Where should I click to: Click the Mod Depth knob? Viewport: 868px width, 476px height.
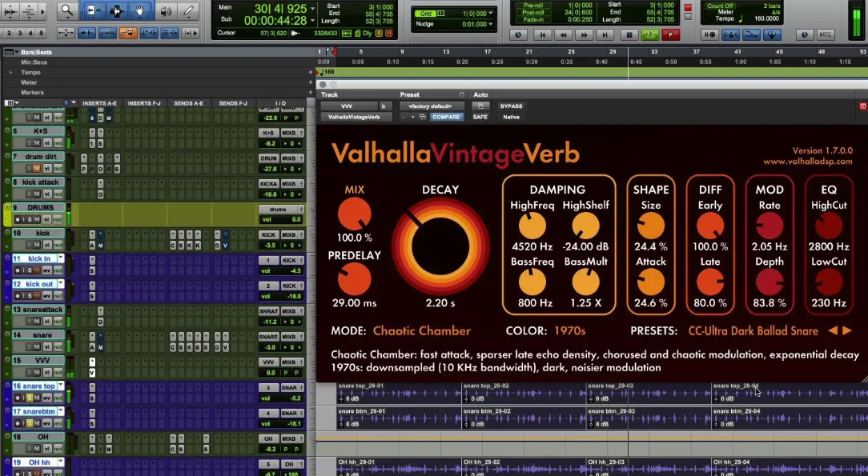770,282
